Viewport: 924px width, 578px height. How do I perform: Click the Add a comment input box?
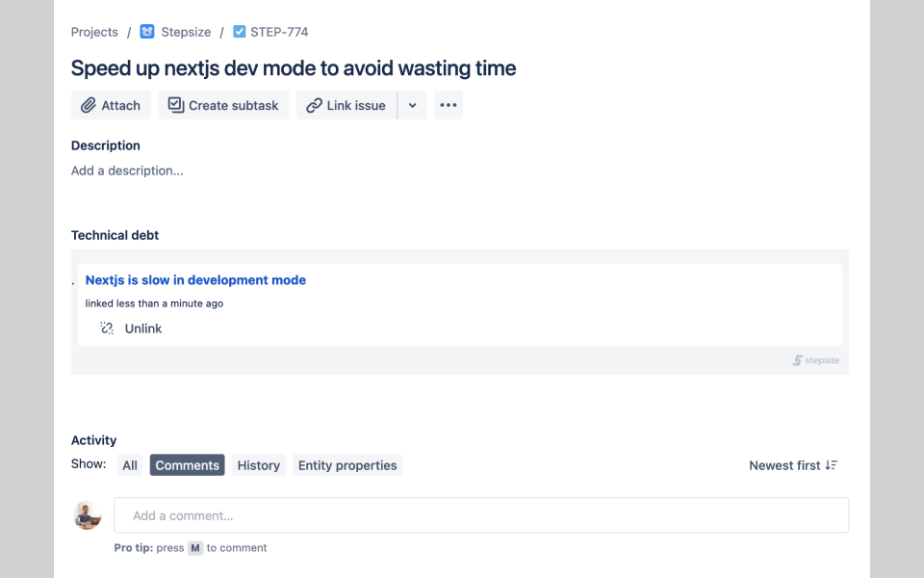click(x=481, y=515)
